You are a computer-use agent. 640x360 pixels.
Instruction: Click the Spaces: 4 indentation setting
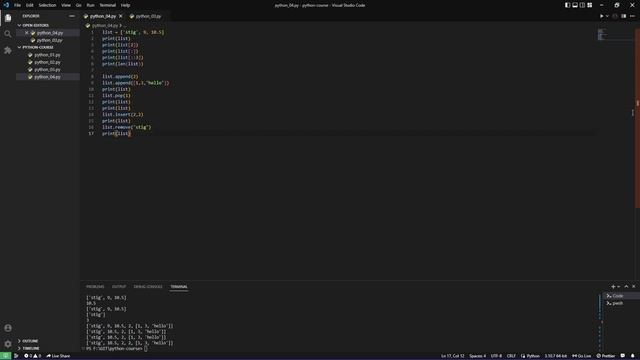tap(477, 356)
